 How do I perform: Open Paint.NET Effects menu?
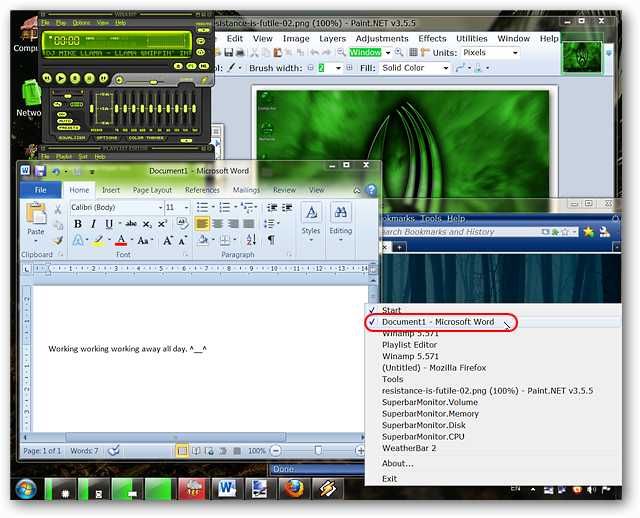click(x=432, y=38)
